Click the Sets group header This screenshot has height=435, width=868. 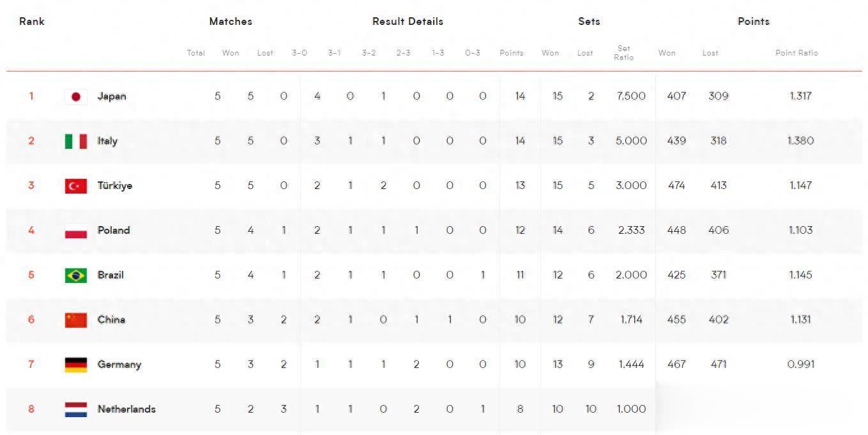[589, 21]
